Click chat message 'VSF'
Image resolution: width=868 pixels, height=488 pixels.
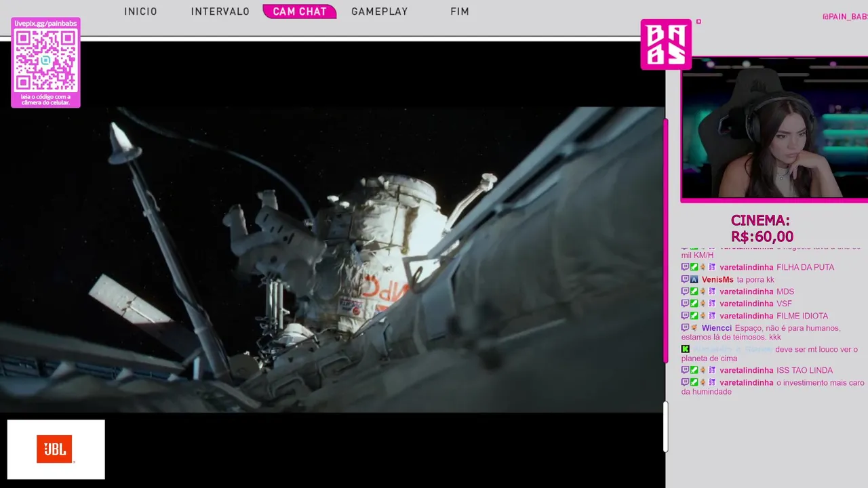point(784,304)
